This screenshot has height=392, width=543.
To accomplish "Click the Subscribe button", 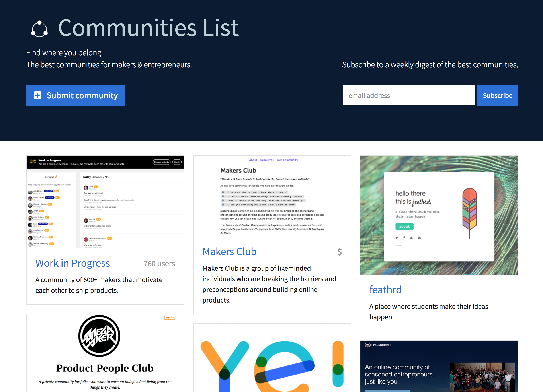I will [498, 95].
